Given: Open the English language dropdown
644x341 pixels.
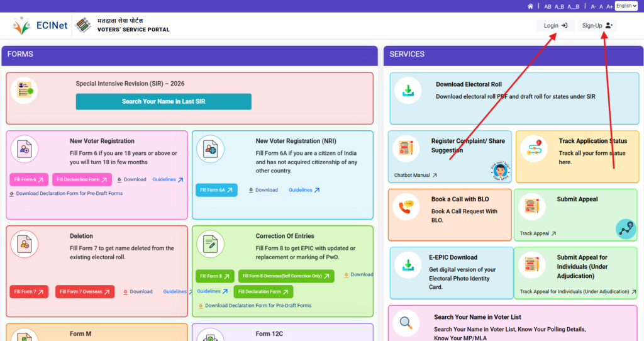Looking at the screenshot, I should [626, 6].
